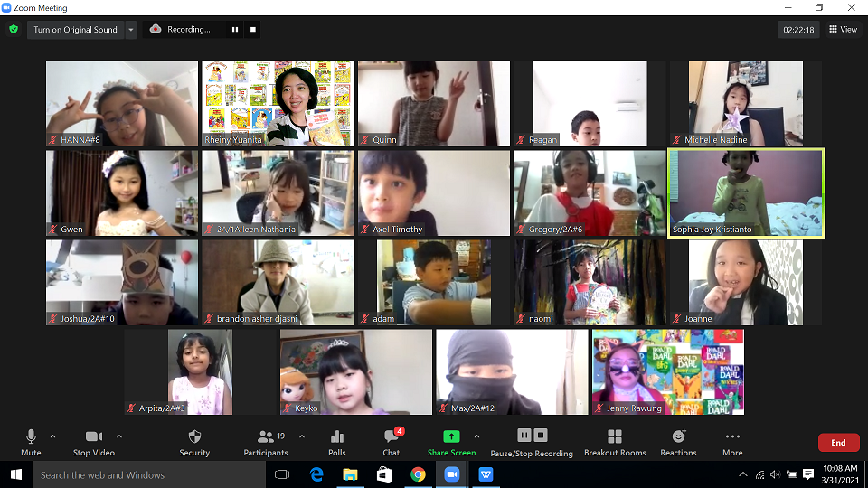This screenshot has height=488, width=868.
Task: Toggle Stop Video camera
Action: (x=94, y=437)
